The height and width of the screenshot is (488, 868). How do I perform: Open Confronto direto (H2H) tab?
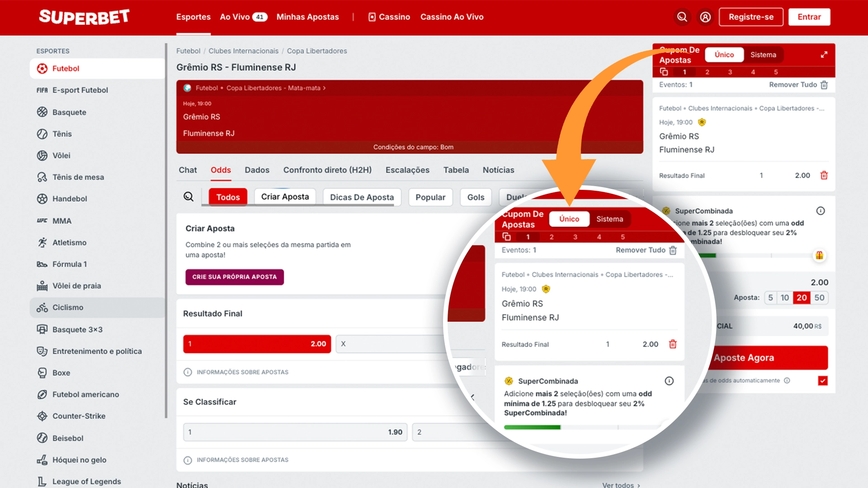[327, 170]
